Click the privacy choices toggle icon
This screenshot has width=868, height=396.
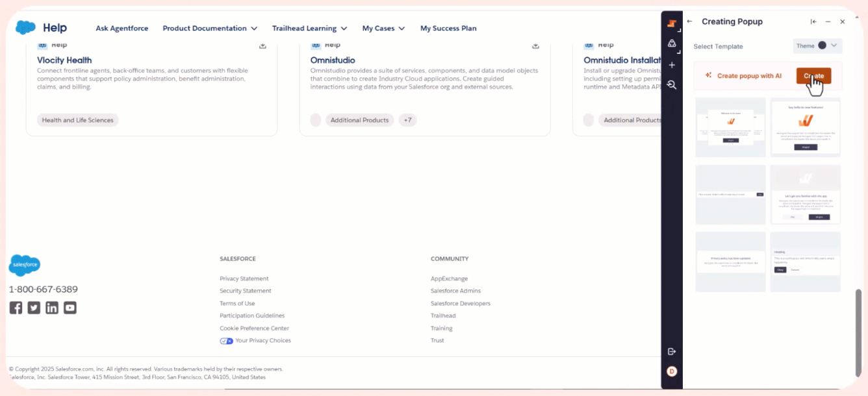(226, 341)
